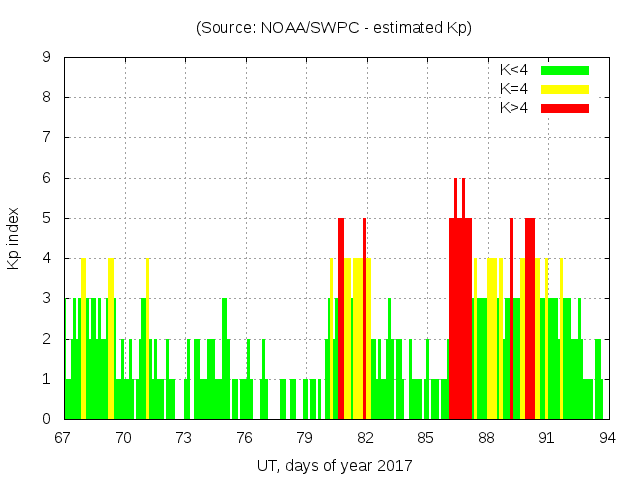Click the green K<4 legend swatch
640x480 pixels.
pos(565,70)
